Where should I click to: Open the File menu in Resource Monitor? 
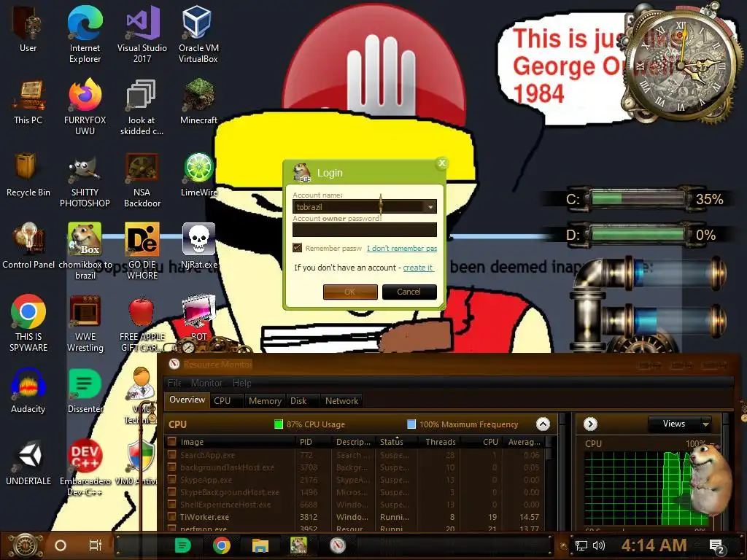174,383
